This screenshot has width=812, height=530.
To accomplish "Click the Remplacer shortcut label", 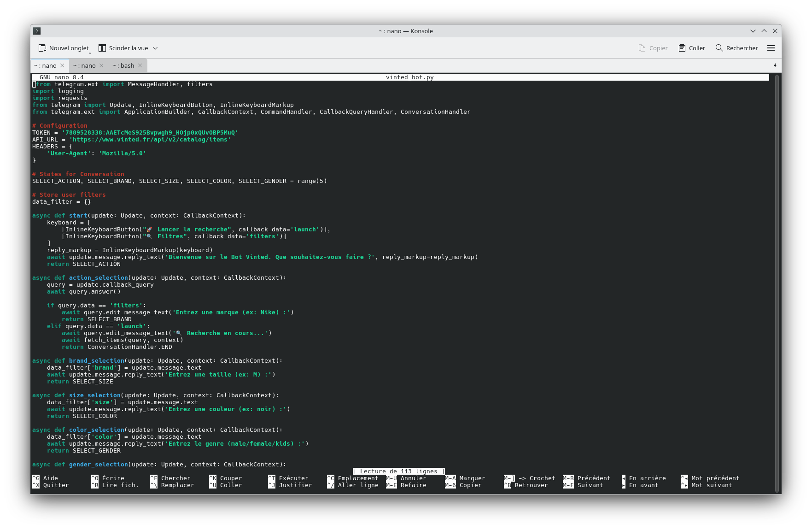I will tap(178, 485).
